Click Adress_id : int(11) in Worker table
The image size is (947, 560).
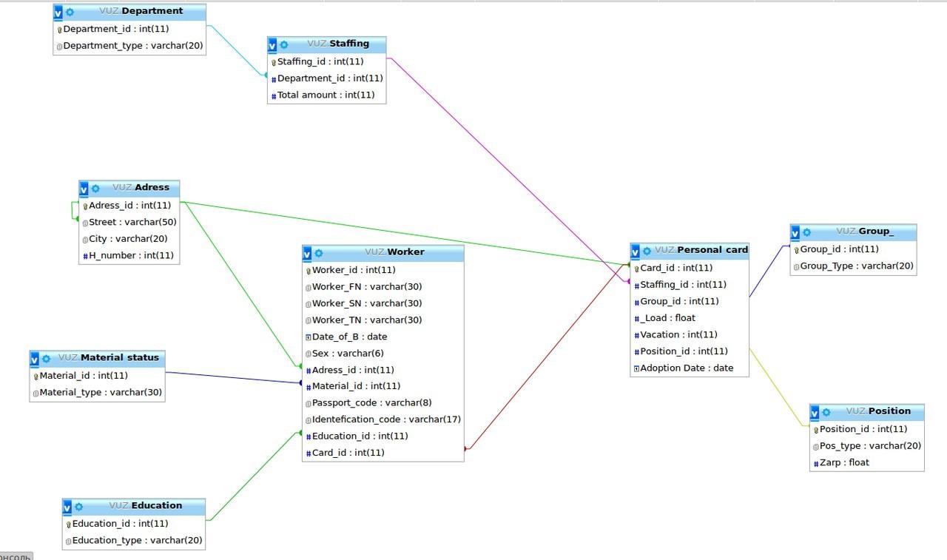(x=383, y=371)
